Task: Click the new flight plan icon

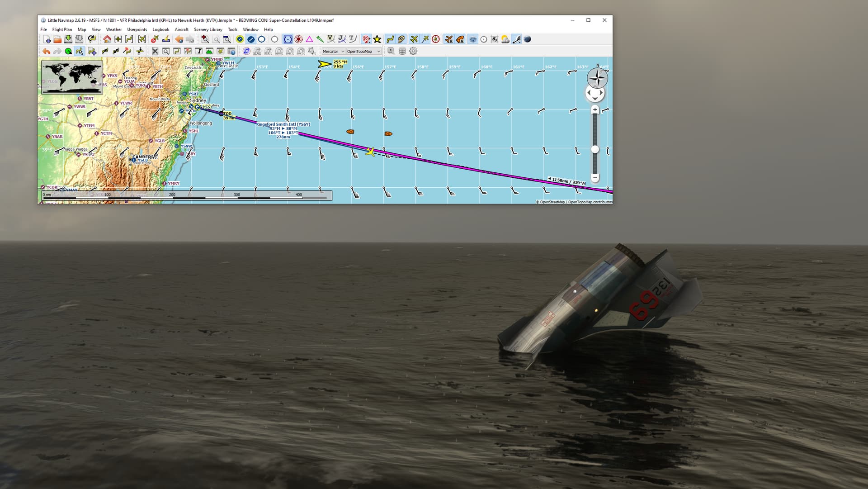Action: pyautogui.click(x=46, y=39)
